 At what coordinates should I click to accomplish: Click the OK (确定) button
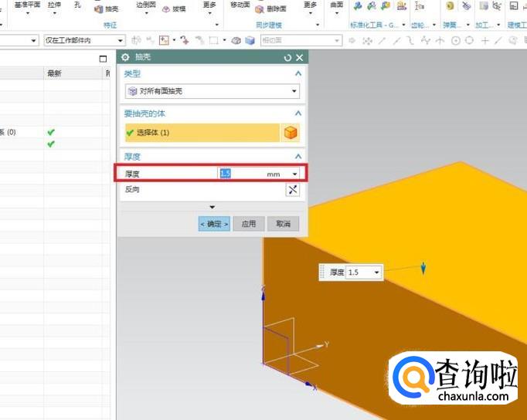click(214, 224)
